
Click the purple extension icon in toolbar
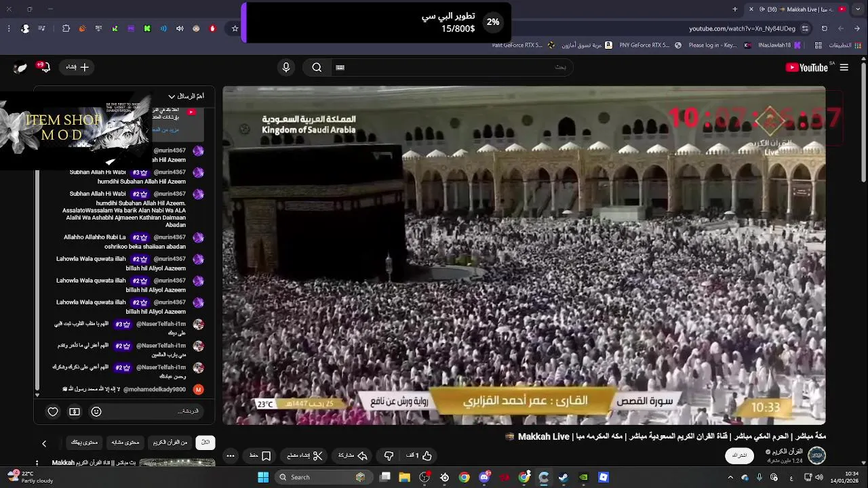(131, 28)
